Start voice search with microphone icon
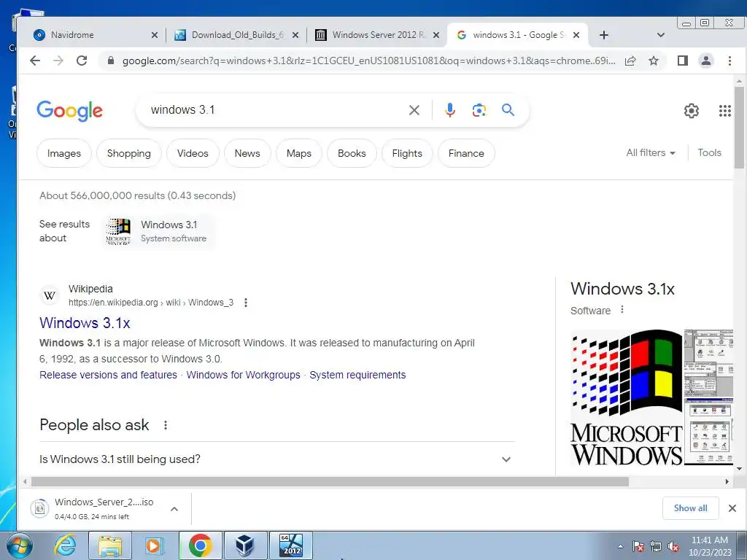The image size is (747, 560). tap(449, 110)
